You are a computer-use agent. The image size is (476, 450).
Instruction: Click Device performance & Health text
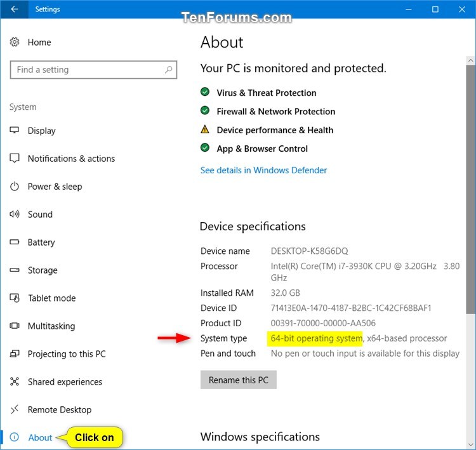275,130
